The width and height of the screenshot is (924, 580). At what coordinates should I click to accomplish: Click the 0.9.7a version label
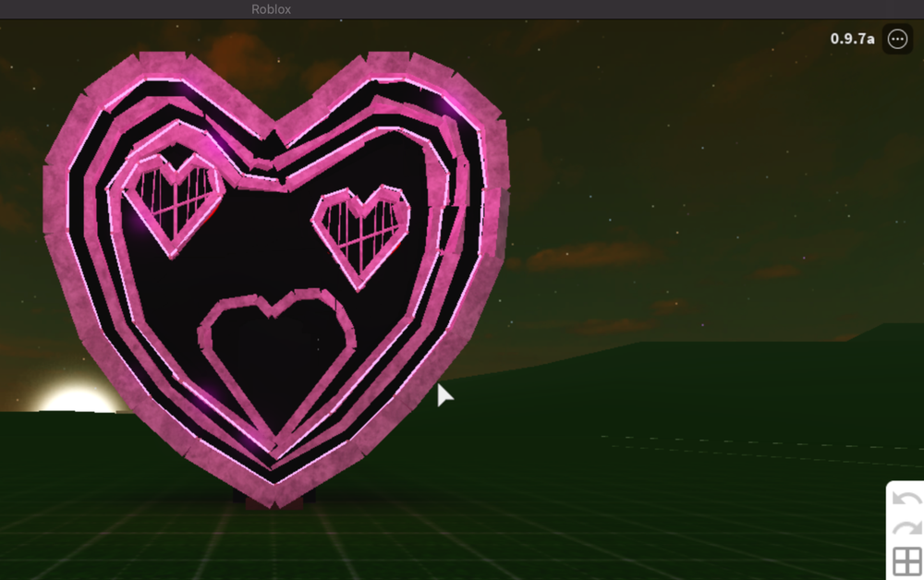click(852, 39)
